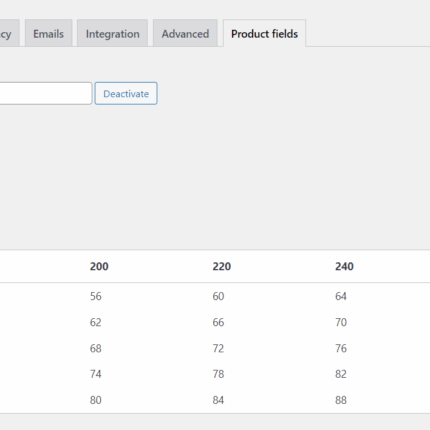Viewport: 430px width, 430px height.
Task: Click the Deactivate button
Action: 126,93
